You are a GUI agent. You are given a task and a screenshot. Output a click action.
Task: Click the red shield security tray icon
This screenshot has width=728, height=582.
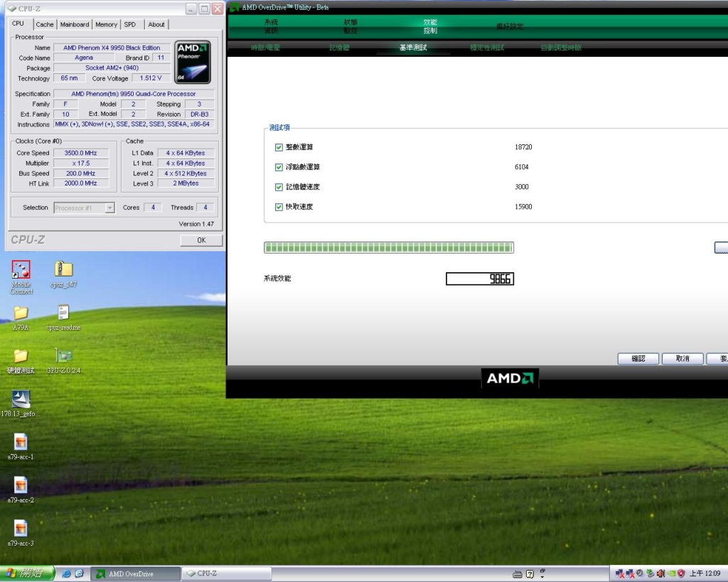[x=681, y=573]
